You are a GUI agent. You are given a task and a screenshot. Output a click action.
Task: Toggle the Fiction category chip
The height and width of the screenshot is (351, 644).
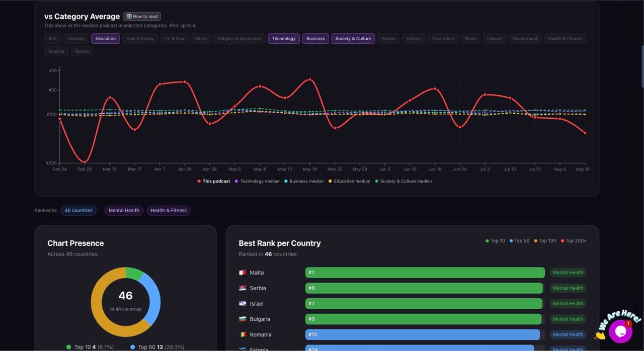(389, 39)
